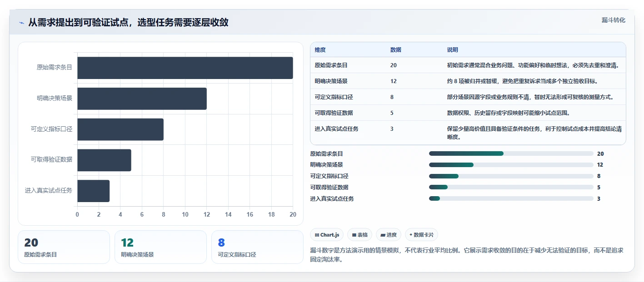This screenshot has width=644, height=282.
Task: Click the 数据 column header in the table
Action: coord(395,50)
